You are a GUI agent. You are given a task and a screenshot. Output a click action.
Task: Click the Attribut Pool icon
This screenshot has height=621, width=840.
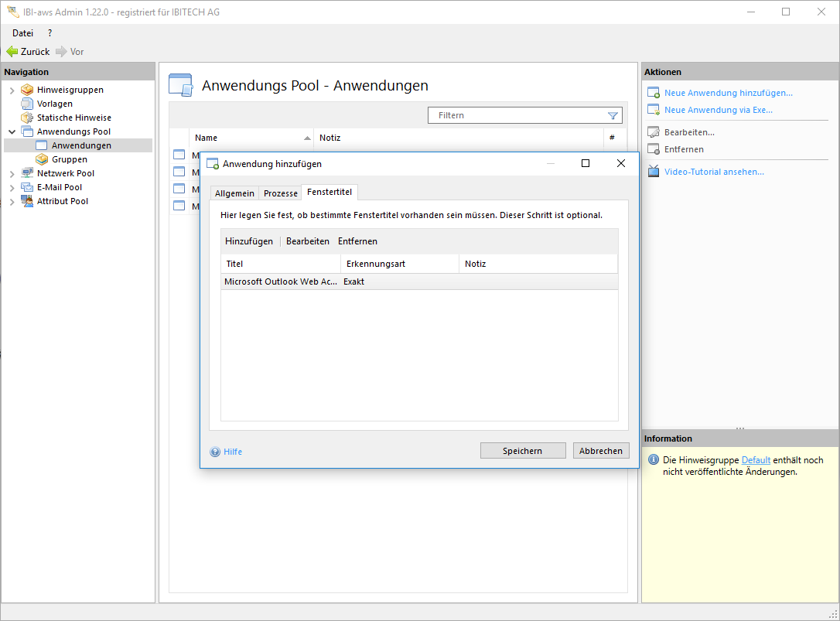27,201
